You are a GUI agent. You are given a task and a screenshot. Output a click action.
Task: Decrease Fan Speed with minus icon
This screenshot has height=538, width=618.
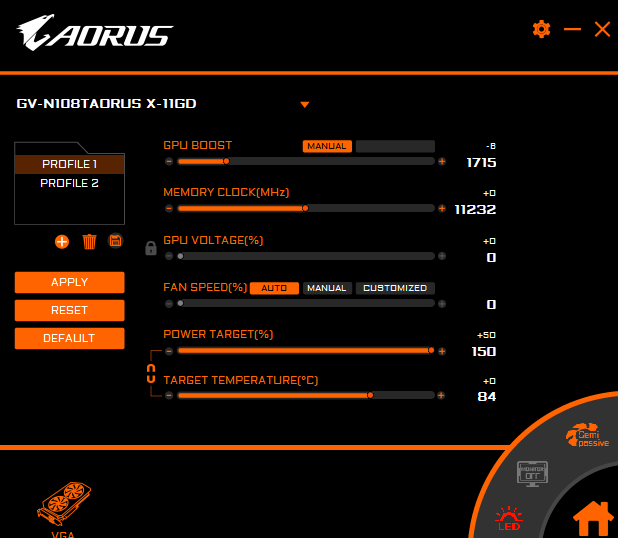[x=169, y=304]
